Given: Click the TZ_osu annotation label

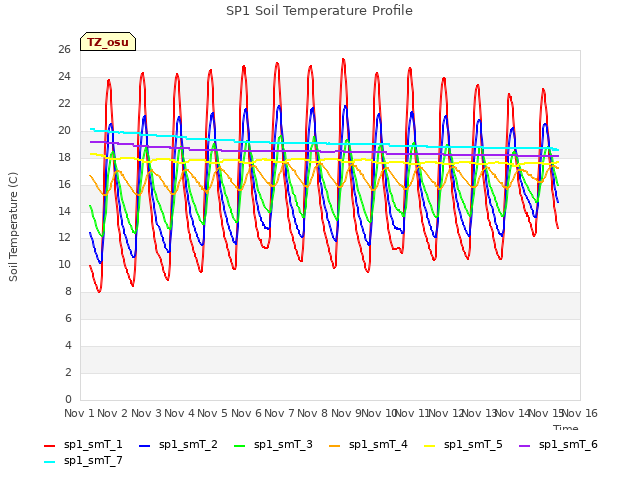Looking at the screenshot, I should click(108, 42).
